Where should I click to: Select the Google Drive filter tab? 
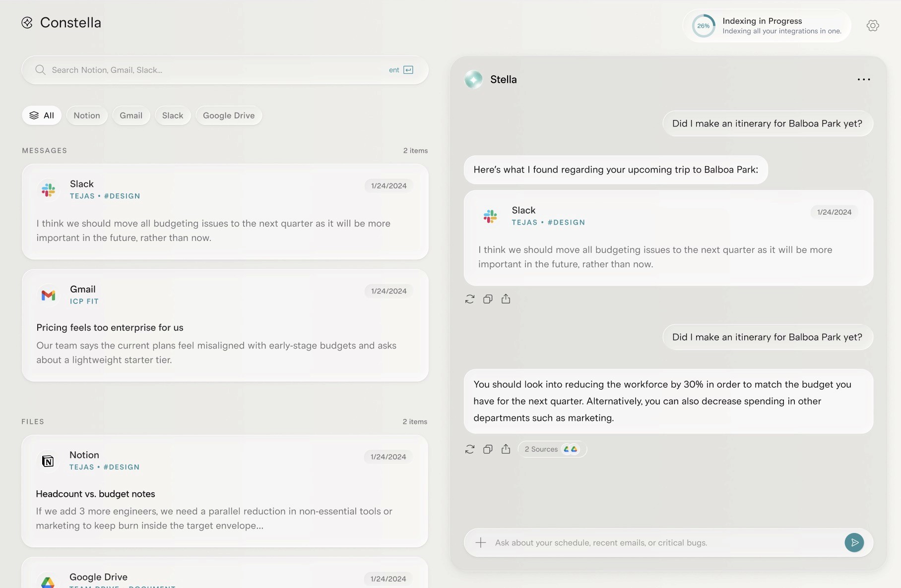pyautogui.click(x=229, y=116)
